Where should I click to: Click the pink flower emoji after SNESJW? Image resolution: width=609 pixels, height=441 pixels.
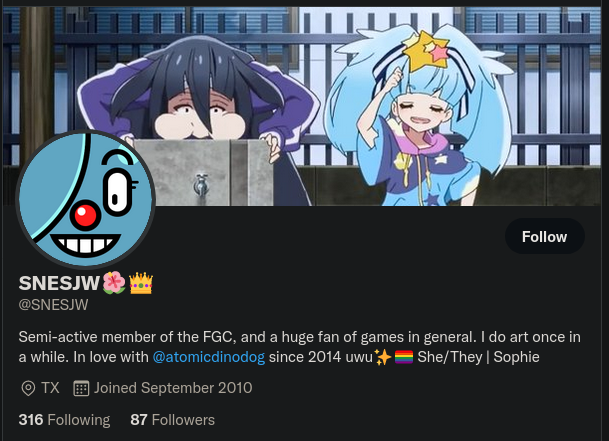114,282
